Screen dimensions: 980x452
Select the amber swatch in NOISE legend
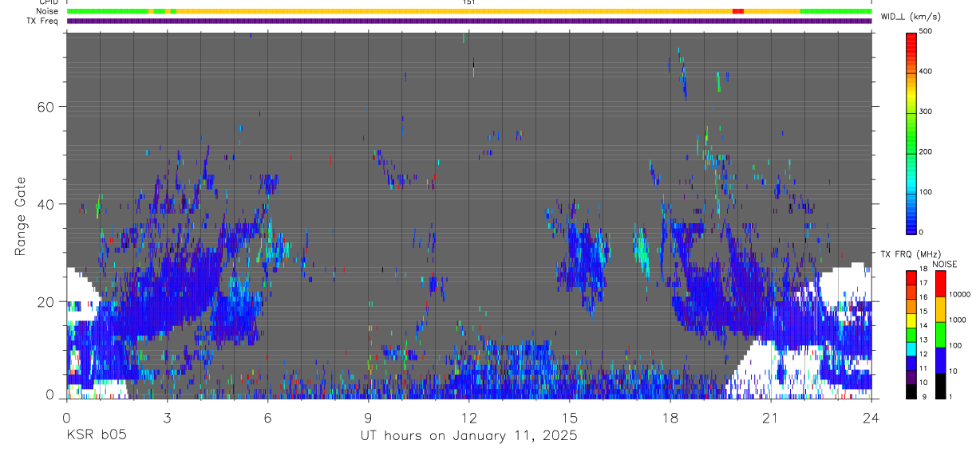tap(940, 309)
